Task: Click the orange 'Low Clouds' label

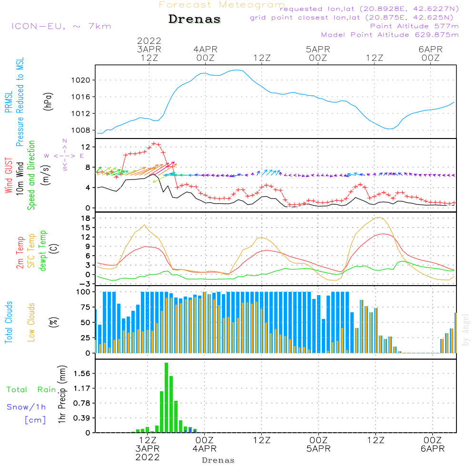Action: point(31,322)
